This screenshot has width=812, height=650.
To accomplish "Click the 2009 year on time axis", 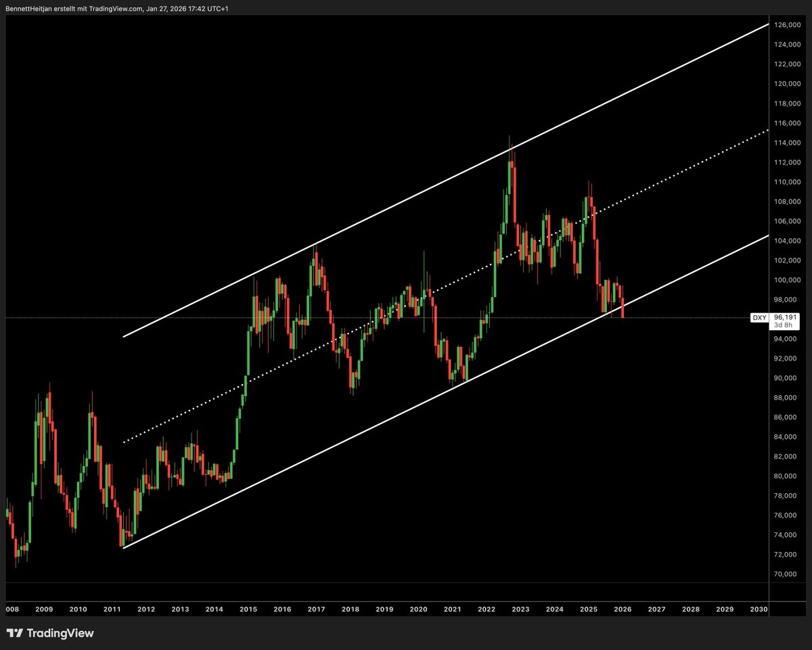I will point(44,609).
